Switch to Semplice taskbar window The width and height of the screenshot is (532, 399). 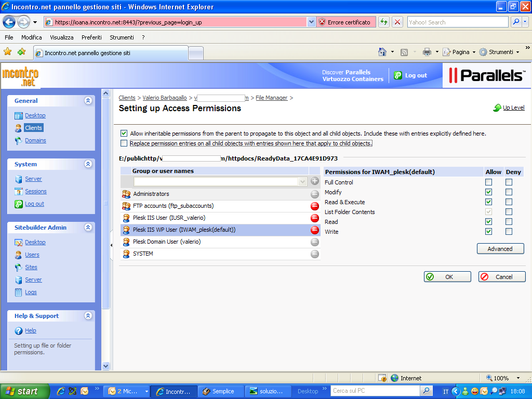pyautogui.click(x=221, y=391)
